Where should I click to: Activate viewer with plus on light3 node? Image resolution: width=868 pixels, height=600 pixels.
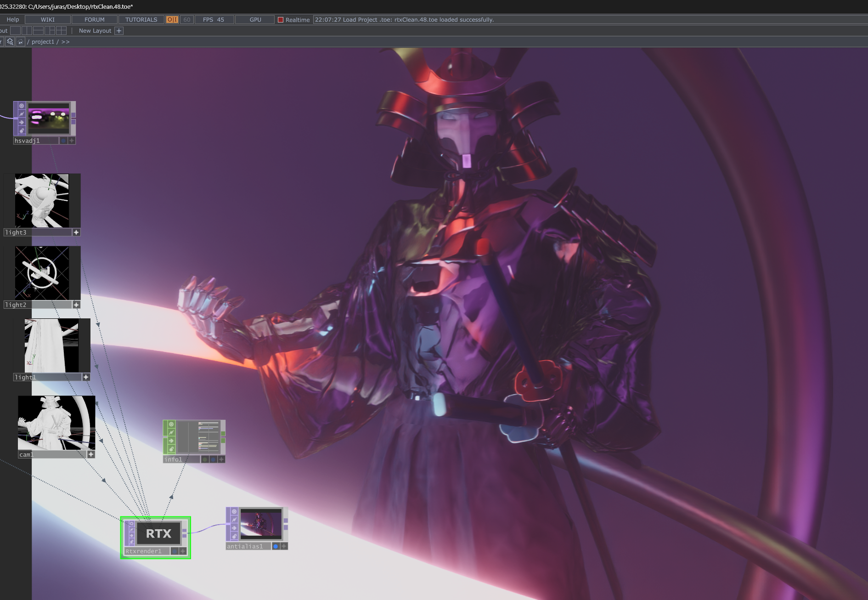pos(77,232)
